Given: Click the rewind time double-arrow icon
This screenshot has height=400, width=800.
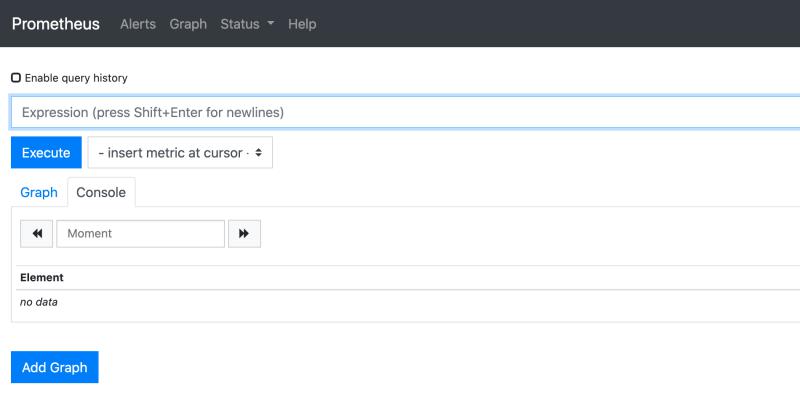Looking at the screenshot, I should (37, 234).
